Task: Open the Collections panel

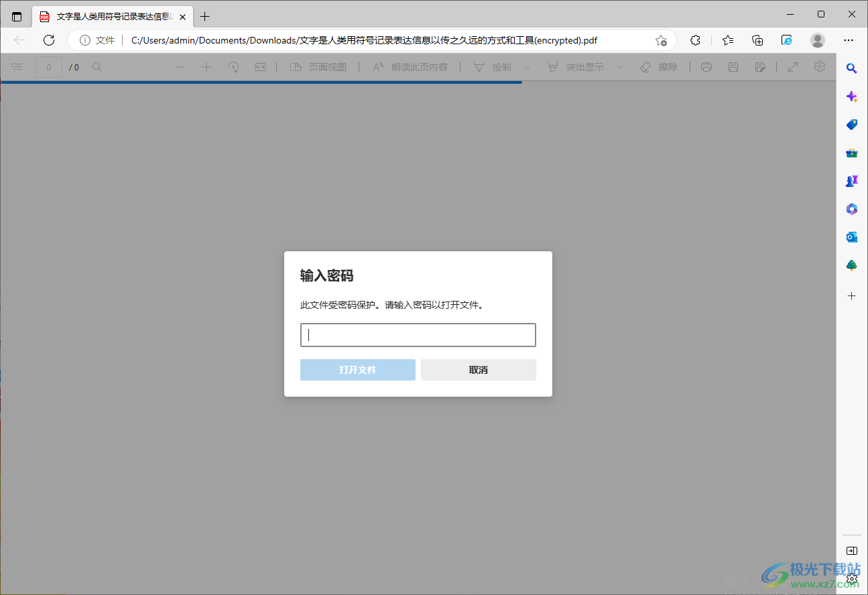Action: point(757,40)
